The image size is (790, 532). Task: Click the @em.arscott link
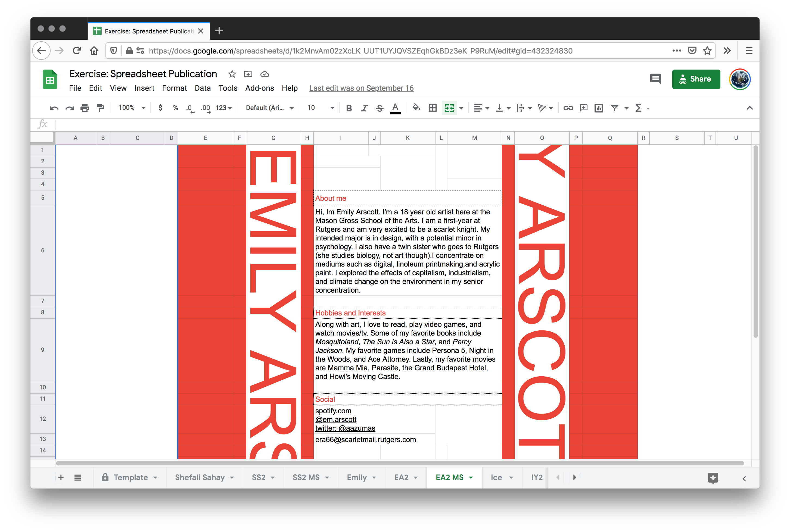pos(336,420)
